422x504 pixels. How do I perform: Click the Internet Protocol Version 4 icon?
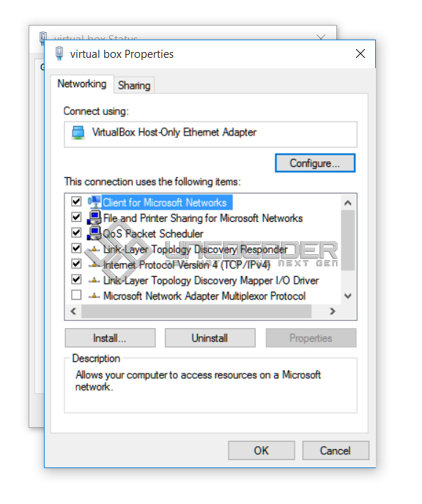[x=94, y=264]
